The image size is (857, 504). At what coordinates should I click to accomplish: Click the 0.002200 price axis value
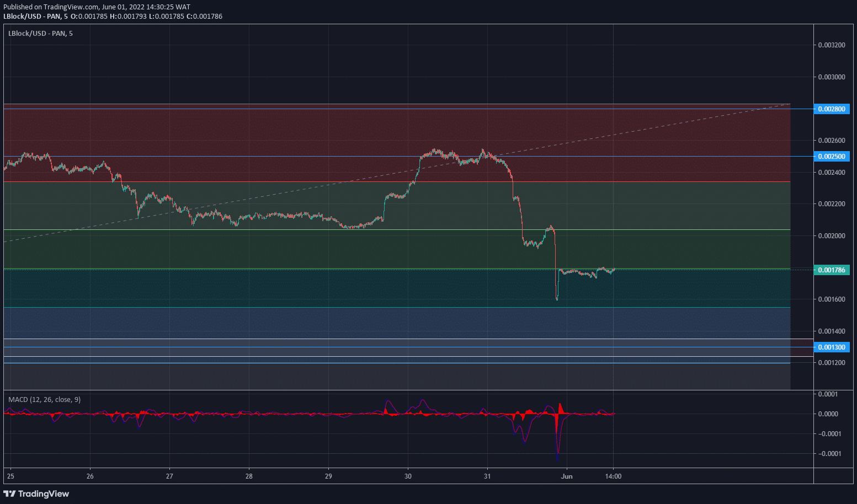point(832,204)
